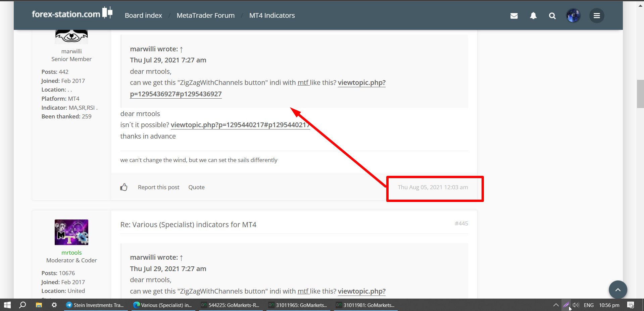Screen dimensions: 644x311
Task: Open Settings gear in taskbar
Action: [x=54, y=305]
